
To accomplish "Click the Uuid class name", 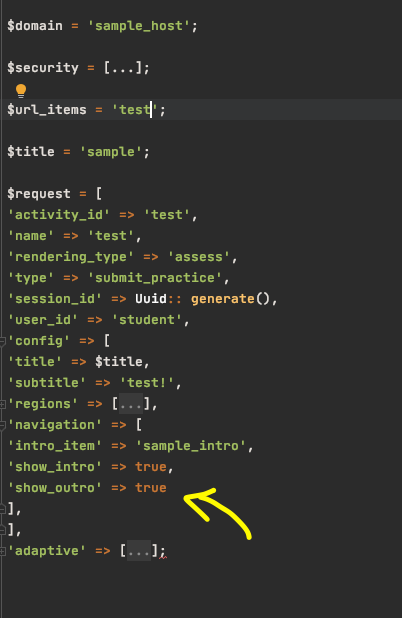I will (x=151, y=299).
